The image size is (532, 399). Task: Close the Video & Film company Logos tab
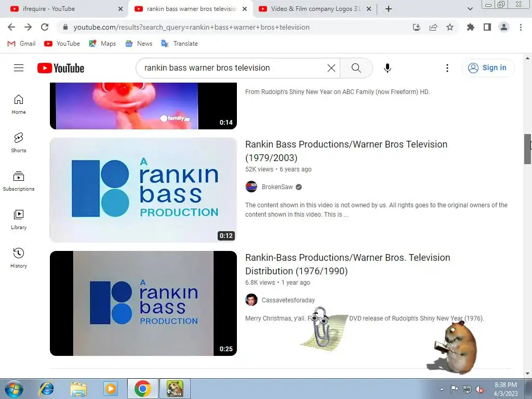pyautogui.click(x=369, y=9)
